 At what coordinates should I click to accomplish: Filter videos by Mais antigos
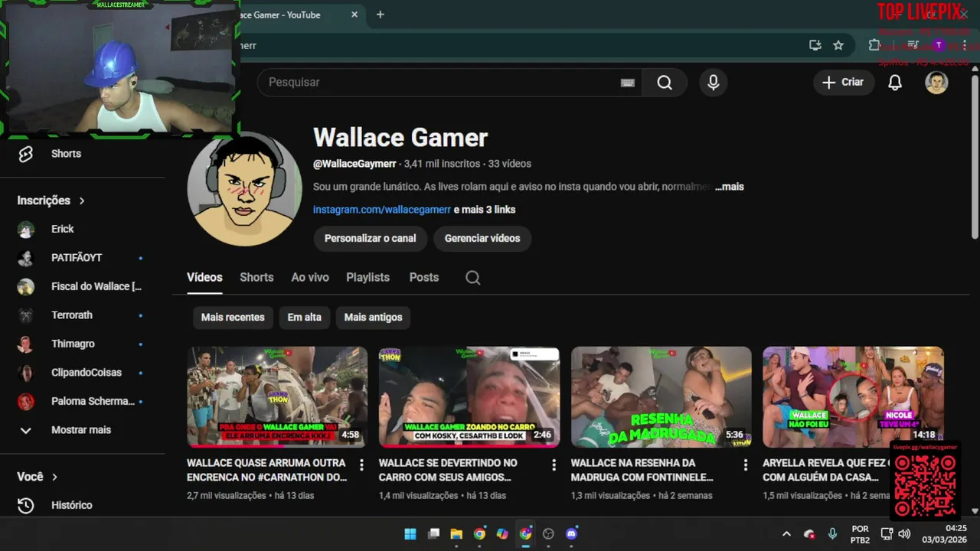click(x=373, y=318)
